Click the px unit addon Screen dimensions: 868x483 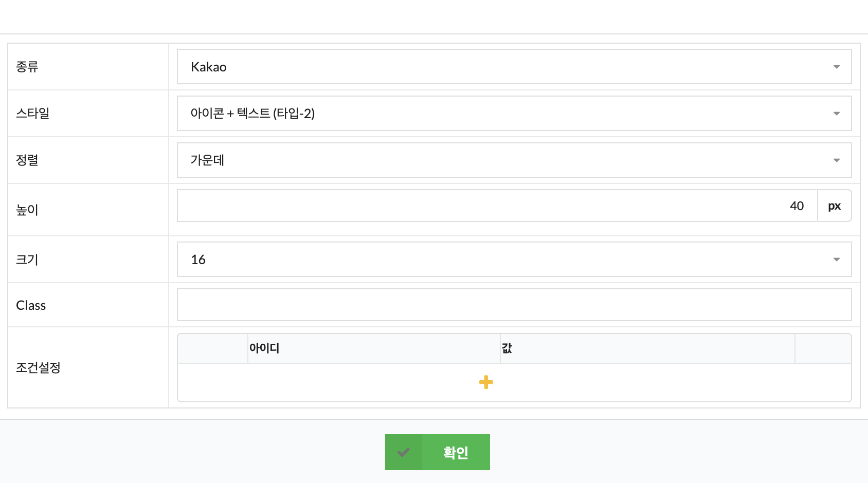(x=834, y=206)
